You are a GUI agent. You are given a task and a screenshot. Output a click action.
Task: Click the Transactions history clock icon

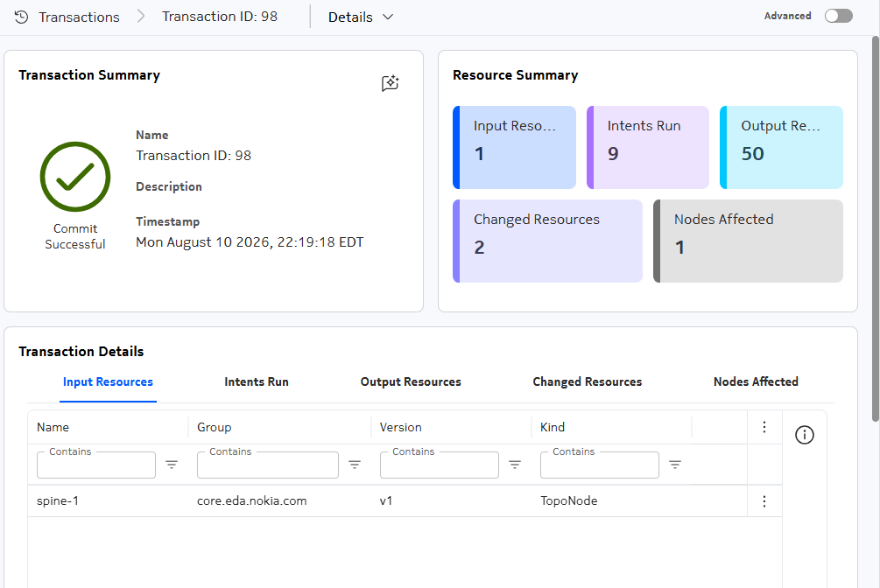[21, 17]
